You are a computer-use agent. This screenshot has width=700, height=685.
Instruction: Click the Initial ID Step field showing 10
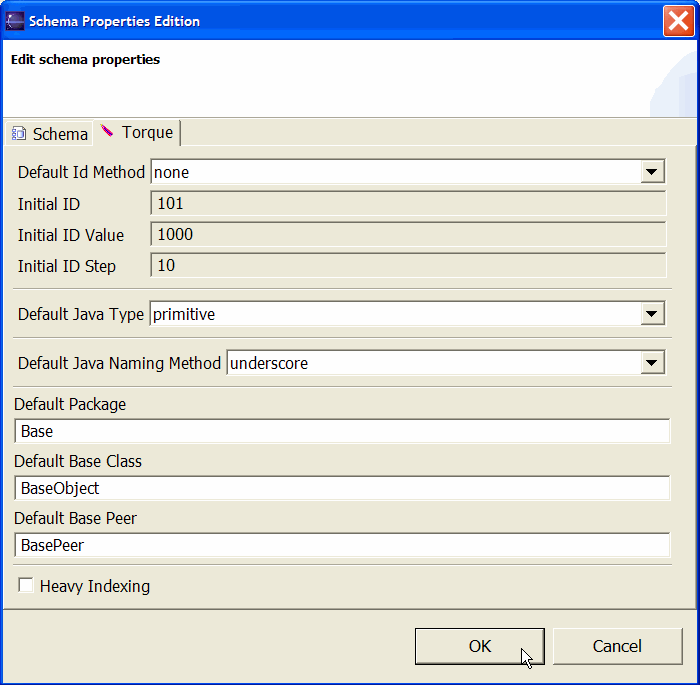[408, 265]
